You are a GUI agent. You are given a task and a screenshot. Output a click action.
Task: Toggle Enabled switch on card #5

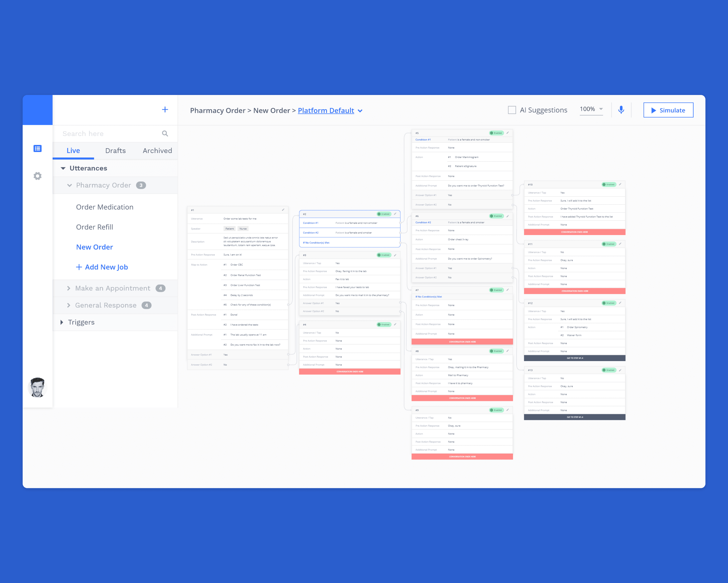496,133
